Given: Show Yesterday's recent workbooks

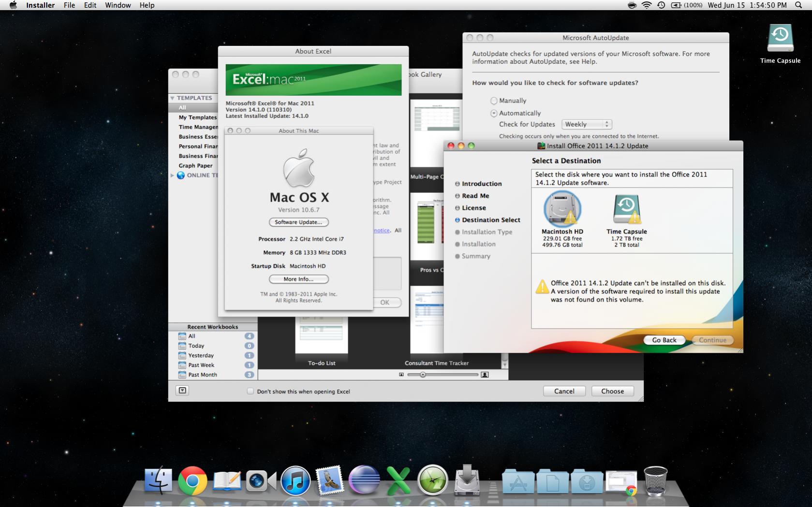Looking at the screenshot, I should (x=213, y=355).
